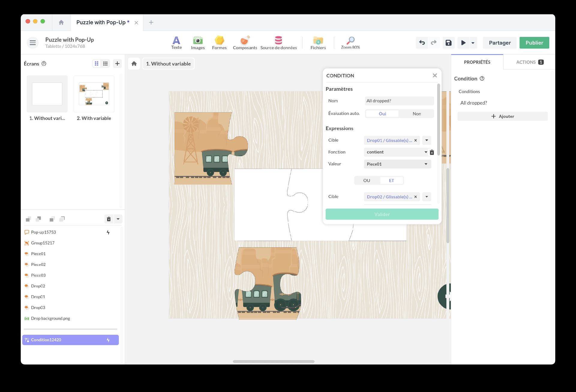The width and height of the screenshot is (576, 392).
Task: Open the Fonction contient dropdown
Action: point(397,152)
